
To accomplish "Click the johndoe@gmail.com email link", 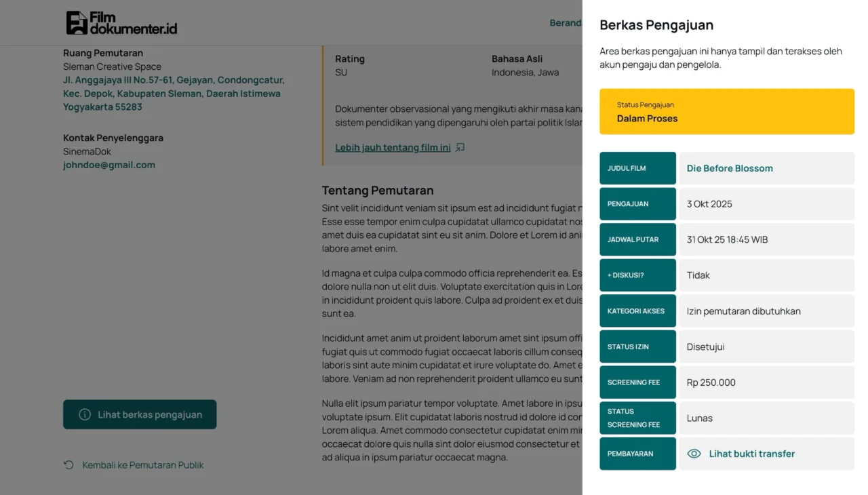I will [x=109, y=165].
